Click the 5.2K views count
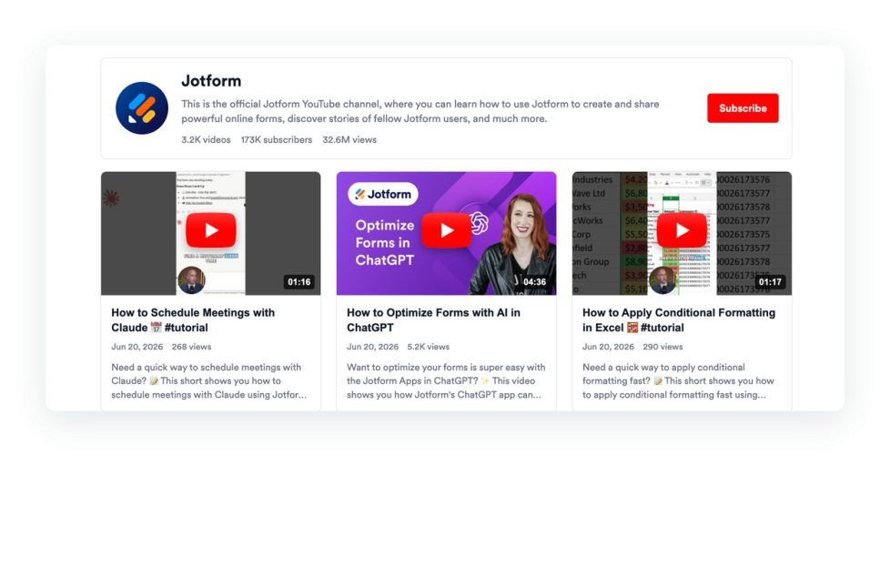Viewport: 890px width, 588px height. coord(428,347)
